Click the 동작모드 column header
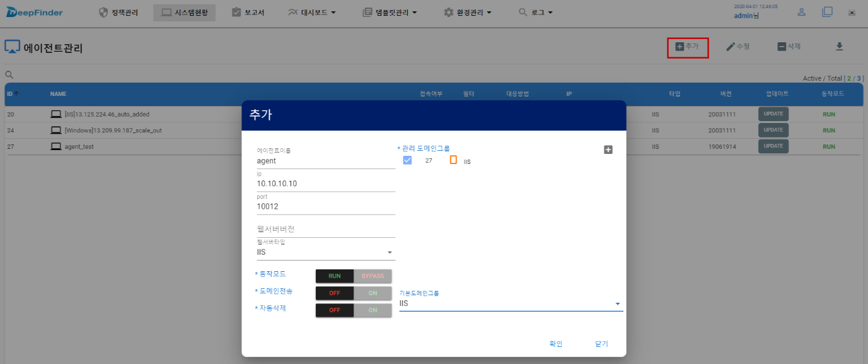868x364 pixels. coord(833,93)
